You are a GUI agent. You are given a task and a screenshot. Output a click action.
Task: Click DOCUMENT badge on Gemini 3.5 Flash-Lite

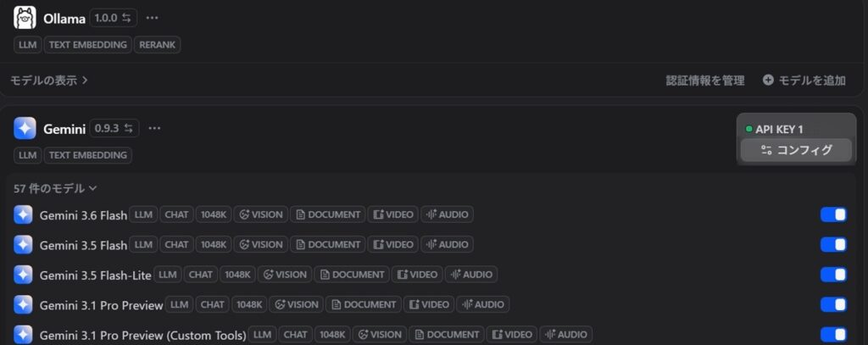point(352,274)
